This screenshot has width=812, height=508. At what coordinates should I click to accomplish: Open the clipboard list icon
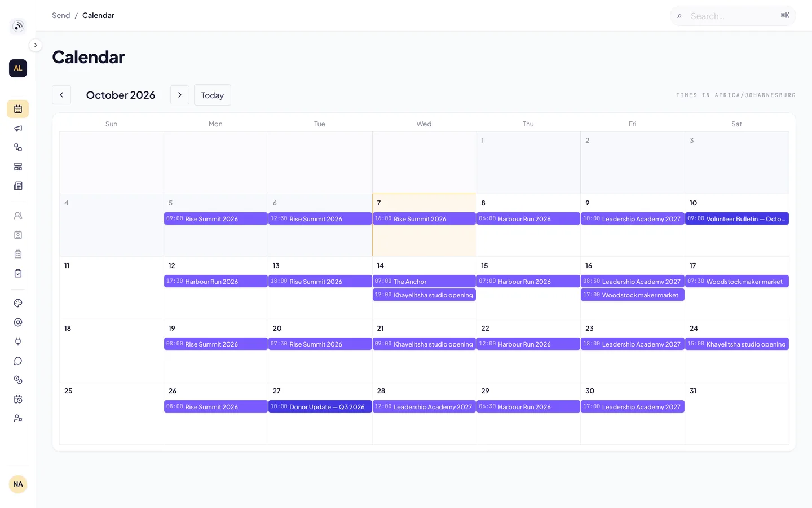pos(18,254)
